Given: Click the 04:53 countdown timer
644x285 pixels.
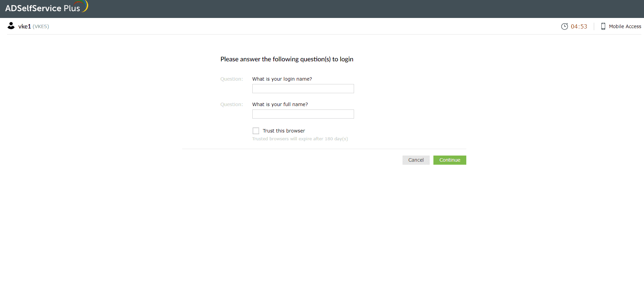Looking at the screenshot, I should pyautogui.click(x=579, y=26).
